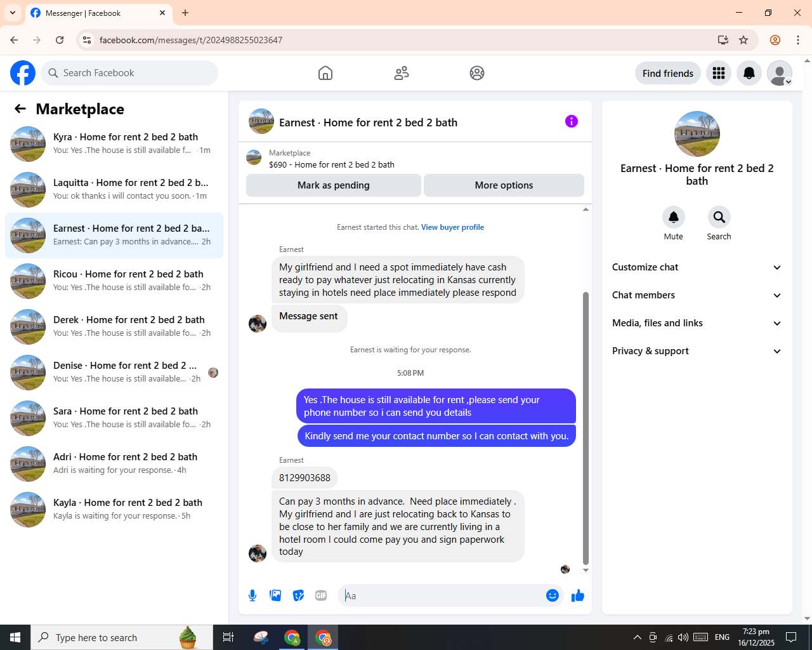Image resolution: width=812 pixels, height=650 pixels.
Task: Open the Facebook apps menu grid
Action: [x=719, y=73]
